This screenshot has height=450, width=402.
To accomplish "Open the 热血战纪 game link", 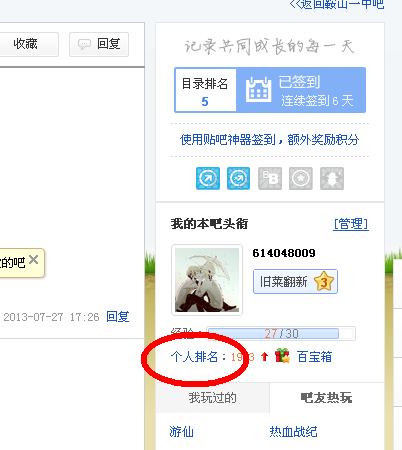I will click(x=293, y=432).
